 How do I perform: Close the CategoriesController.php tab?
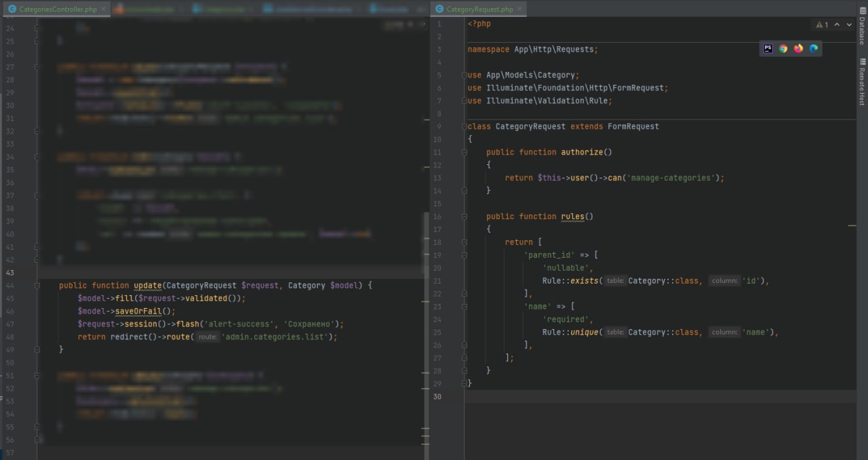point(104,9)
